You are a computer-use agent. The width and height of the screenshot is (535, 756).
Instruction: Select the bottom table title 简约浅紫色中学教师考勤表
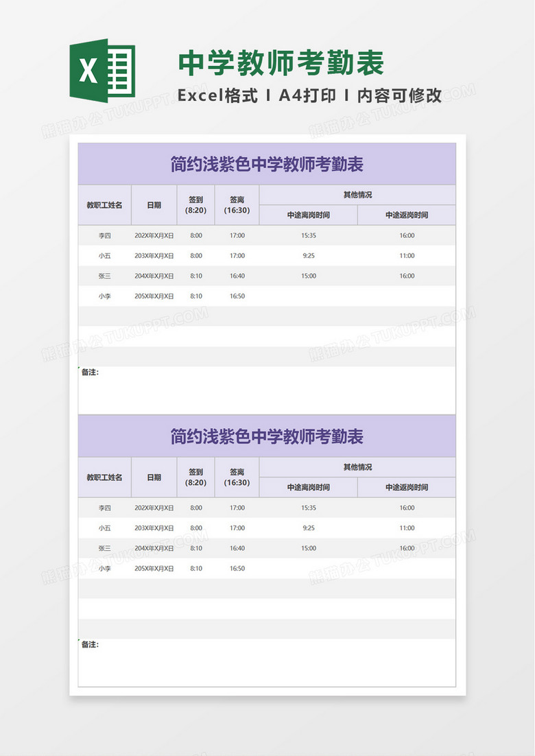click(x=266, y=436)
